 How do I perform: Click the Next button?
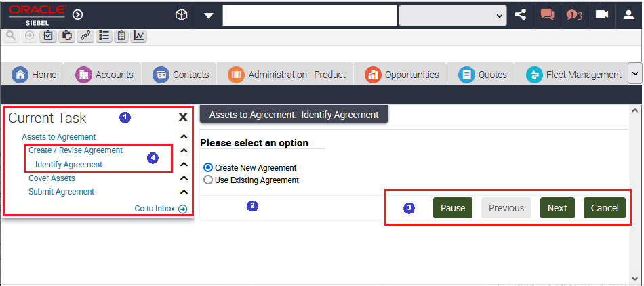click(x=557, y=208)
